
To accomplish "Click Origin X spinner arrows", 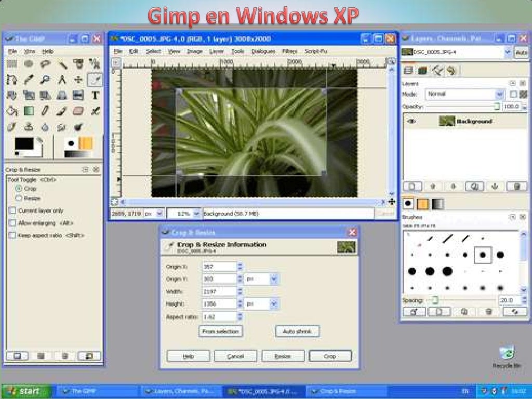I will [240, 267].
